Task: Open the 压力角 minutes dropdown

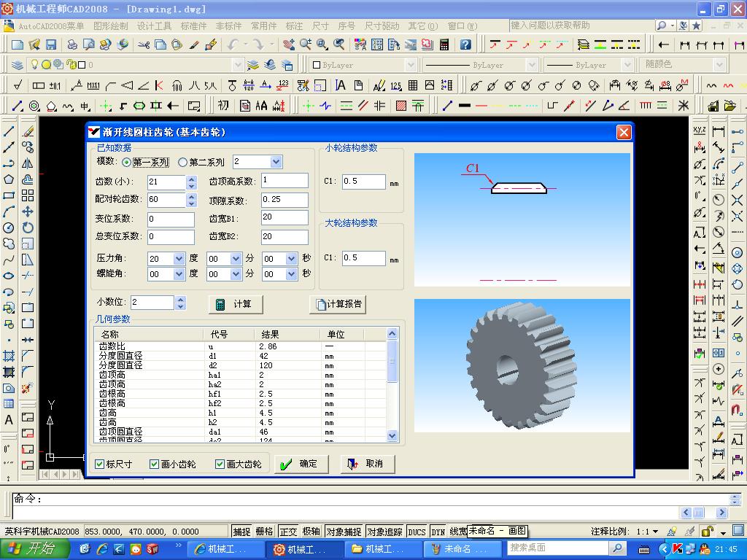Action: point(236,259)
